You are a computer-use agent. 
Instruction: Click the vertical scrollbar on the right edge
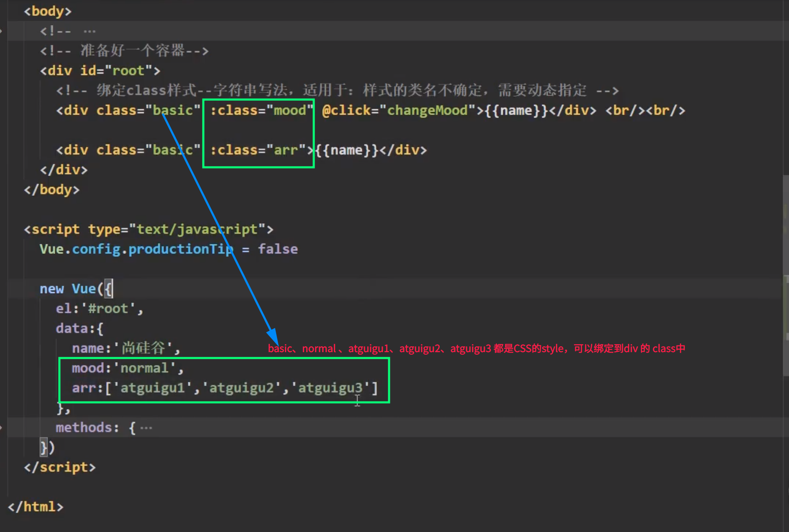point(786,276)
